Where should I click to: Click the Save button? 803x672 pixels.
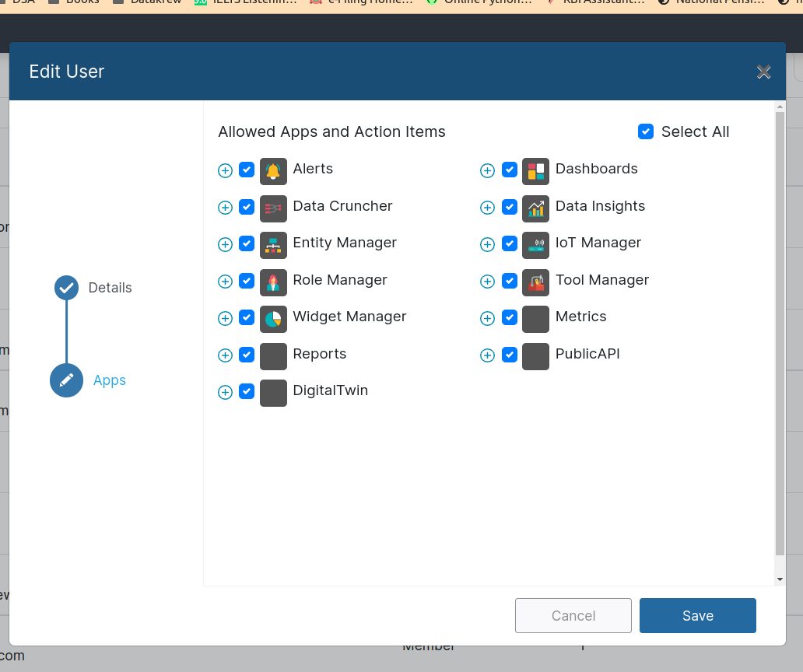[697, 615]
